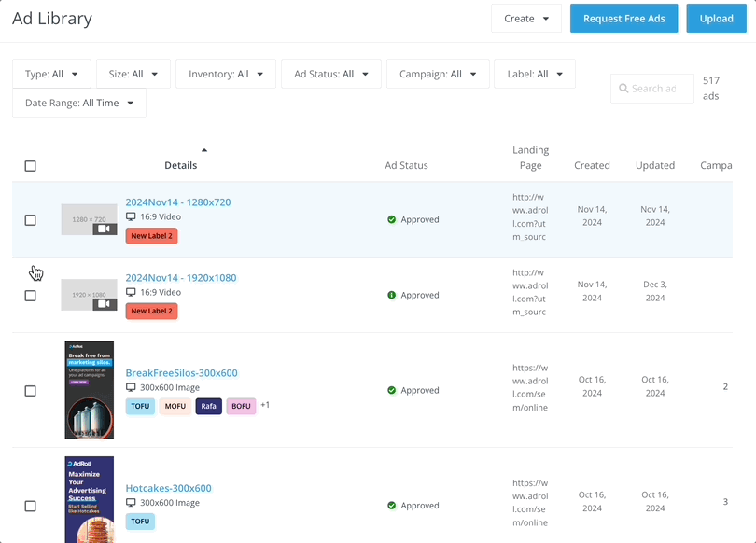Image resolution: width=756 pixels, height=543 pixels.
Task: Sort by the Created column header
Action: tap(592, 165)
